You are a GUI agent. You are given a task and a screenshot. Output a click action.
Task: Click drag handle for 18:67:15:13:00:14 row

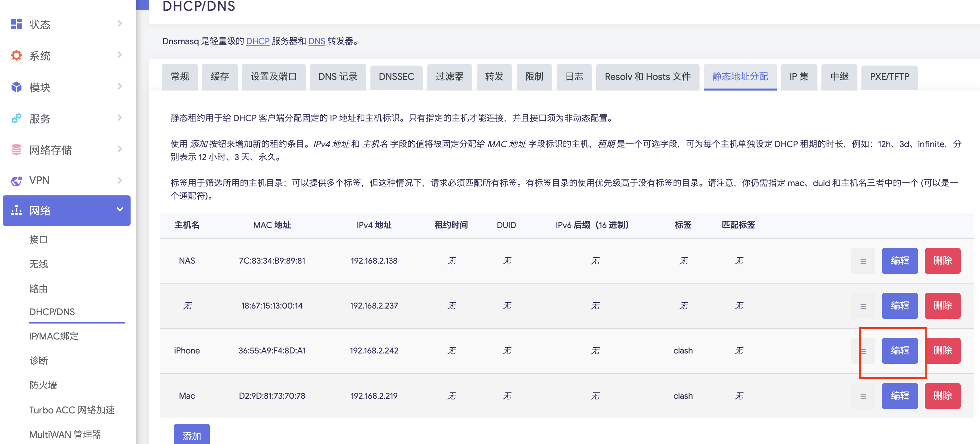(x=863, y=306)
